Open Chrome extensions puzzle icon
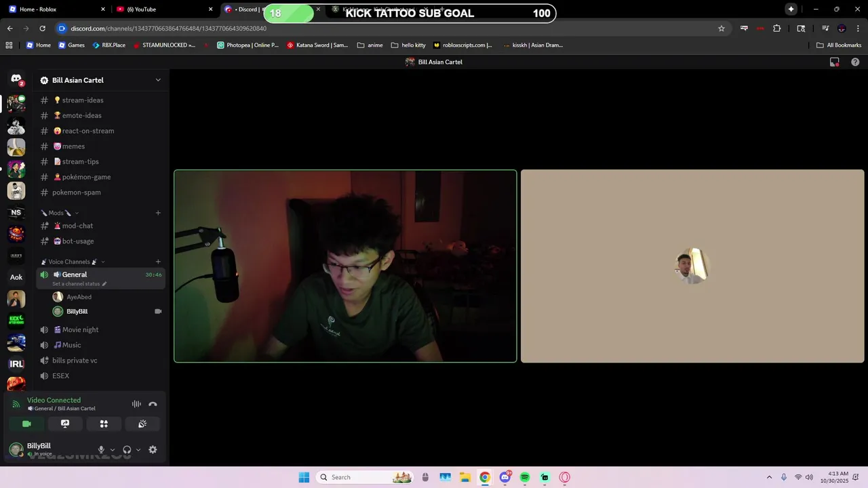868x488 pixels. (777, 28)
